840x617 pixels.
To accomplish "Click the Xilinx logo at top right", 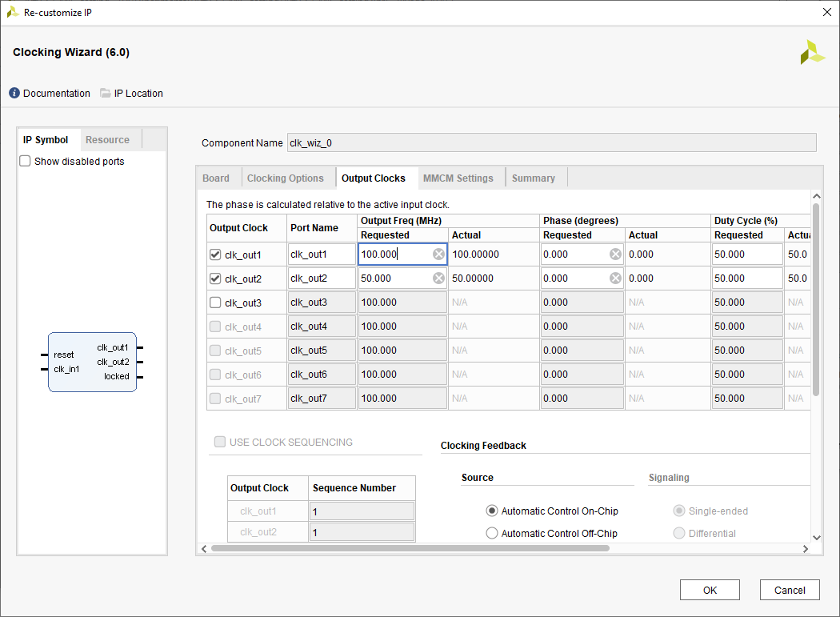I will (x=812, y=53).
